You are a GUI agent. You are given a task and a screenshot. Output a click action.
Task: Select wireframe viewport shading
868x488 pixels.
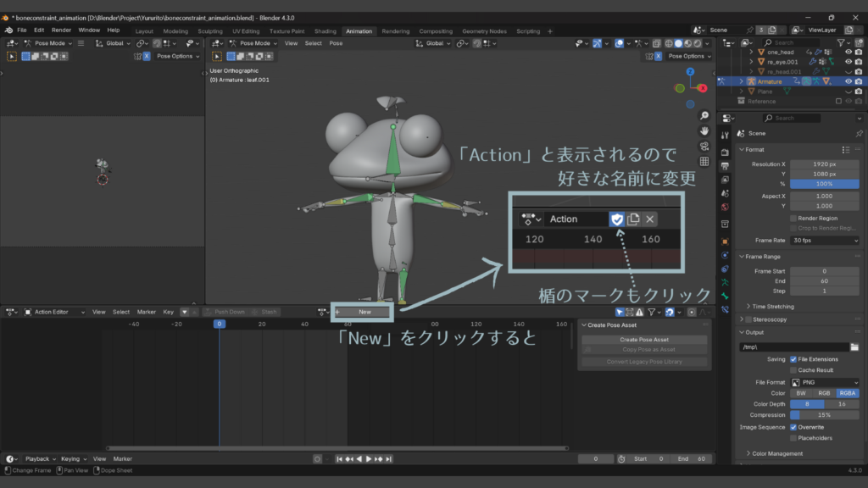click(669, 43)
